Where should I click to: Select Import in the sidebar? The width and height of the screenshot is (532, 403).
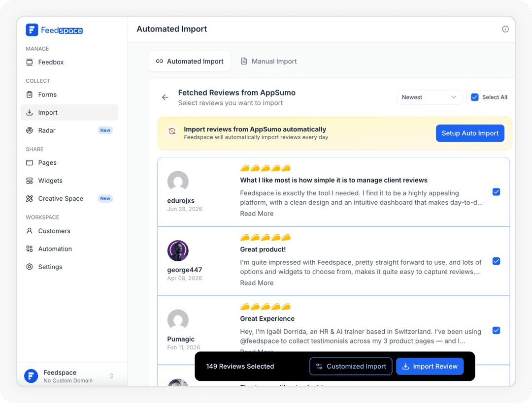click(x=69, y=112)
